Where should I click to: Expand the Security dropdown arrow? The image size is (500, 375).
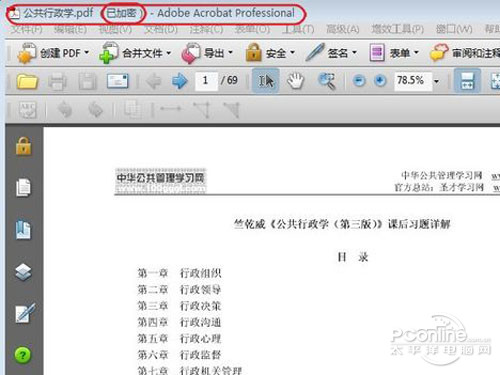tap(292, 53)
